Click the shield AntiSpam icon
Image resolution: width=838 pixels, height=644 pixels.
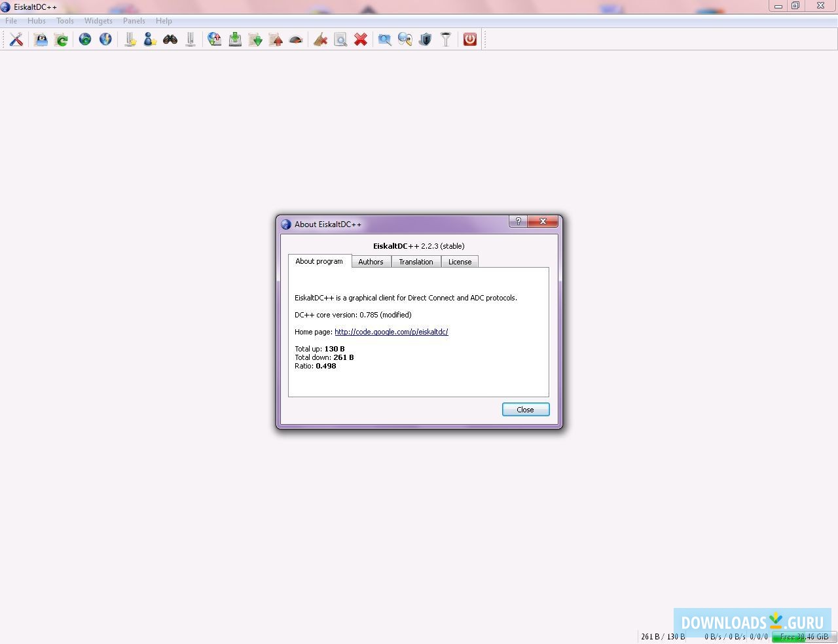426,39
